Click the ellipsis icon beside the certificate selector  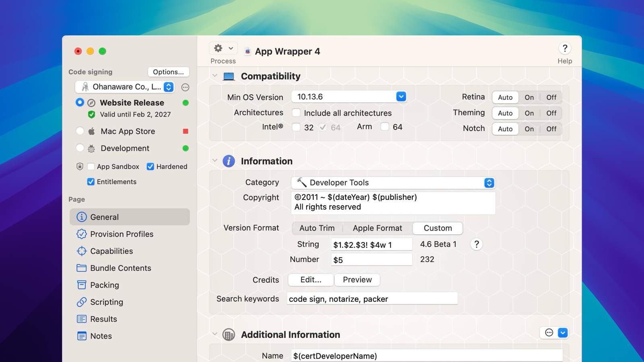tap(185, 87)
